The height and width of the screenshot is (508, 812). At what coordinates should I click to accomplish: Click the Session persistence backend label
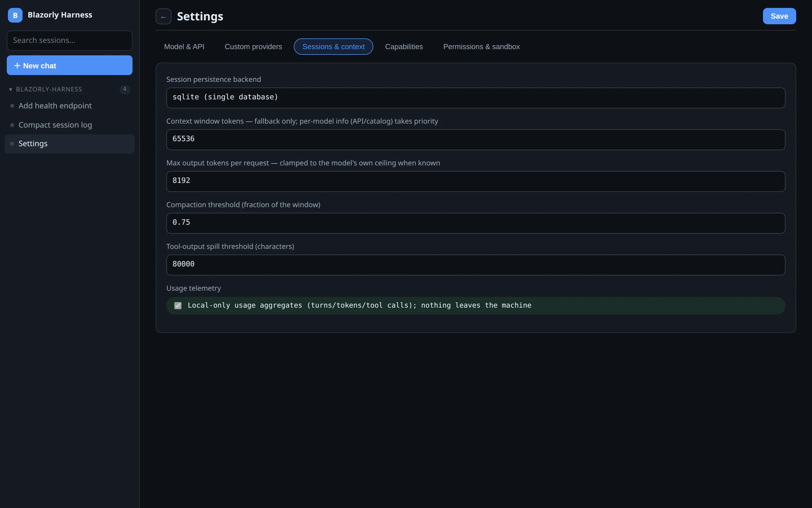click(x=213, y=79)
